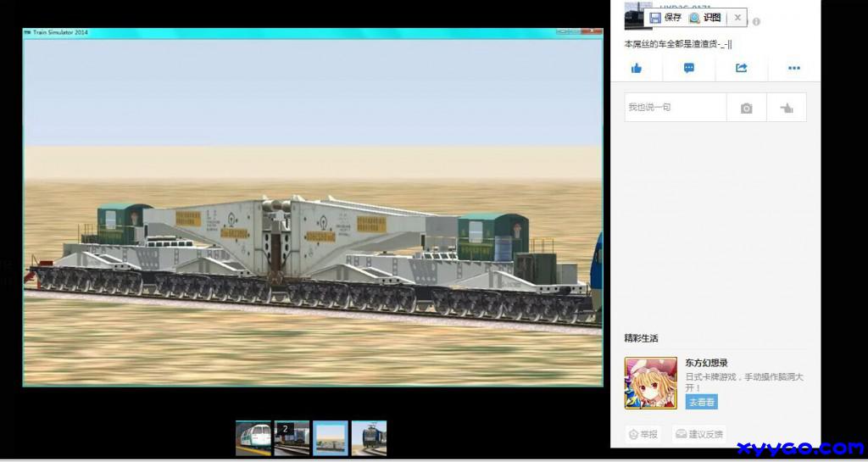868x462 pixels.
Task: Click the thumbs-up like icon
Action: click(x=637, y=69)
